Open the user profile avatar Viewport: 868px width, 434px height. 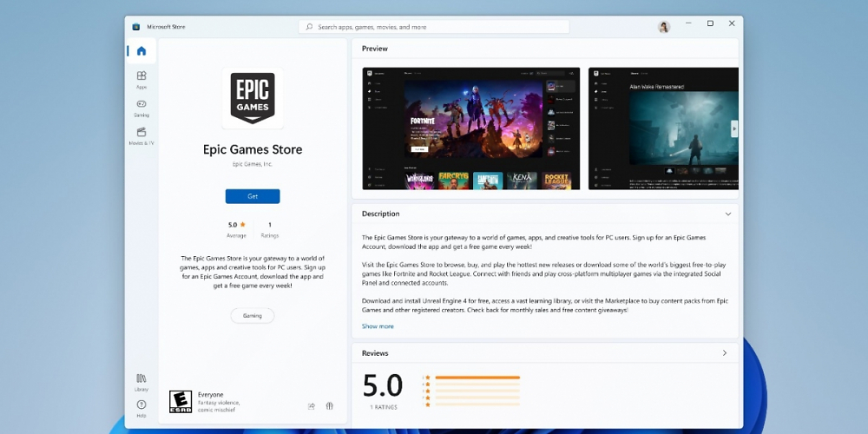point(664,27)
